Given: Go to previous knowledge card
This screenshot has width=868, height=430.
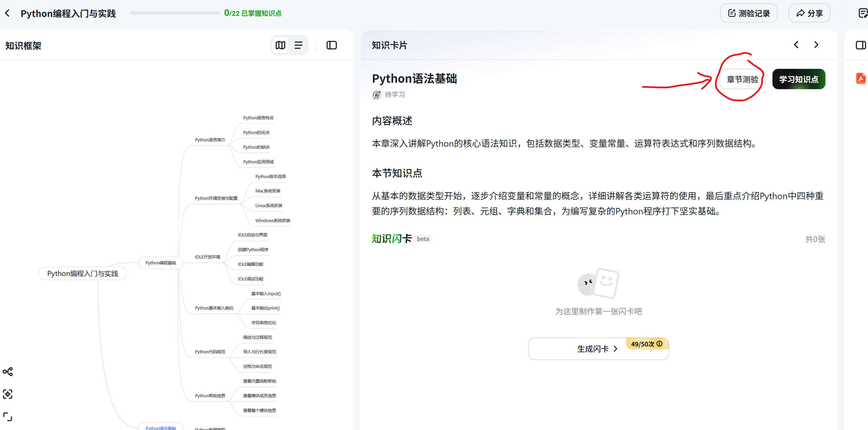Looking at the screenshot, I should (x=796, y=45).
